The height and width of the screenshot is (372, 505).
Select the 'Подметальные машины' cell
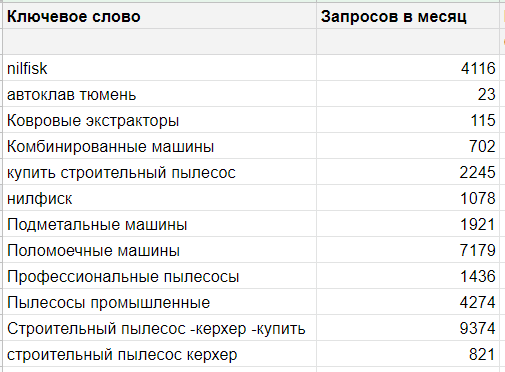(160, 224)
